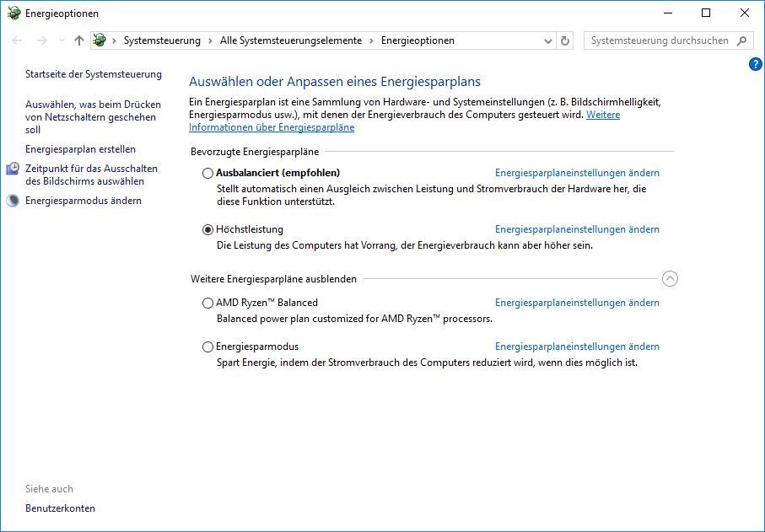Select the Ausbalanciert (empfohlen) plan
The width and height of the screenshot is (765, 532).
click(x=207, y=173)
